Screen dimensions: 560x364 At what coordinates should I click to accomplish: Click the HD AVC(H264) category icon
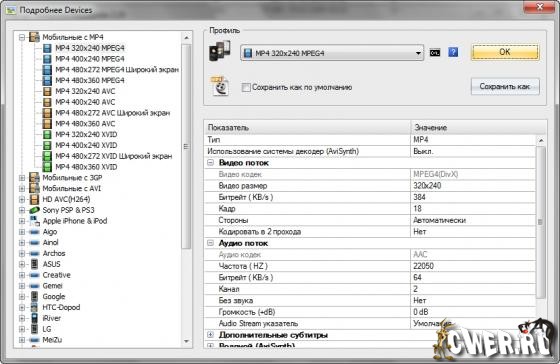point(34,199)
